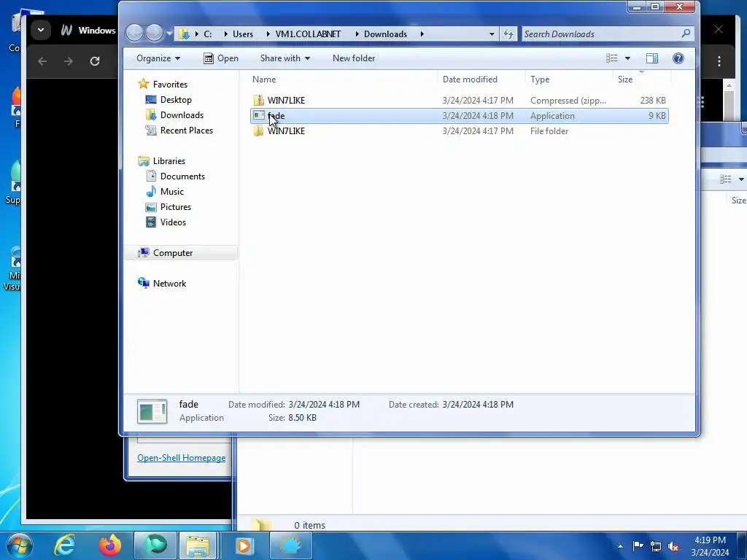Click the blue shell taskbar app
Viewport: 747px width, 560px height.
click(x=291, y=545)
